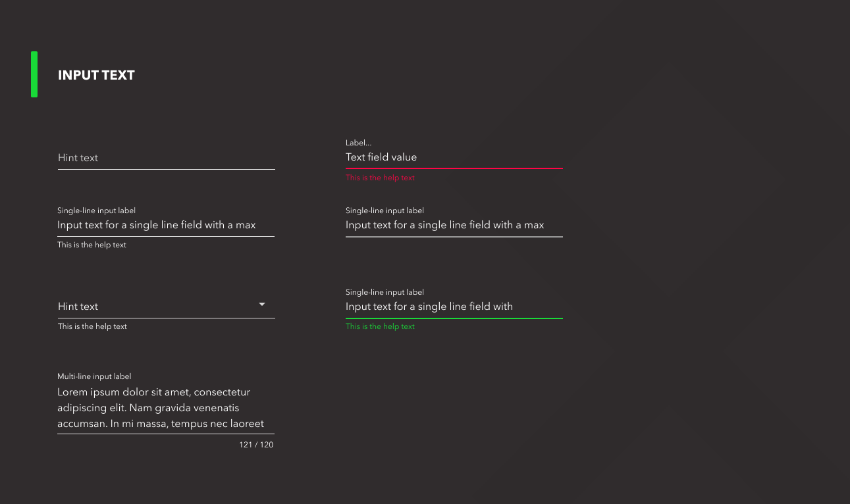Focus the empty Hint text input without help text
This screenshot has width=850, height=504.
(x=166, y=158)
